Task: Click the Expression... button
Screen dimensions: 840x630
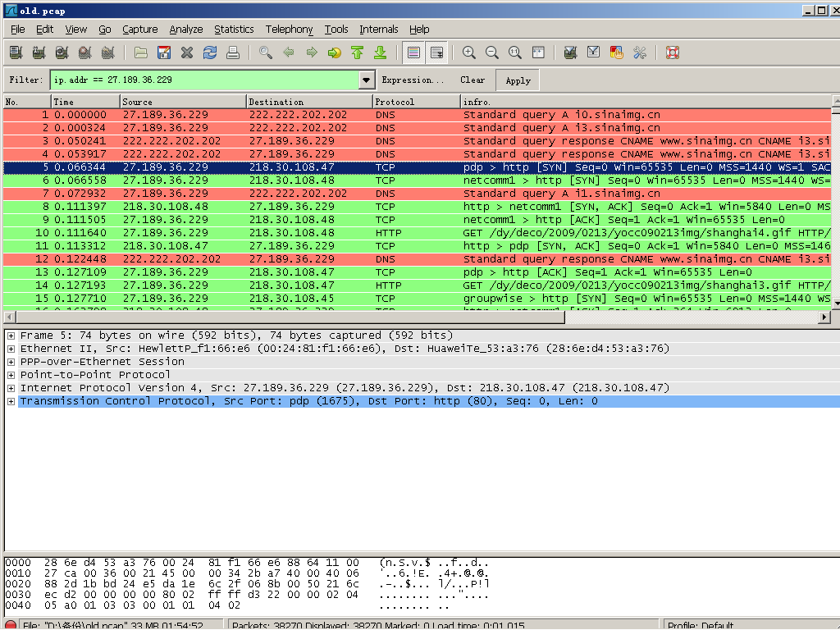Action: pos(413,80)
